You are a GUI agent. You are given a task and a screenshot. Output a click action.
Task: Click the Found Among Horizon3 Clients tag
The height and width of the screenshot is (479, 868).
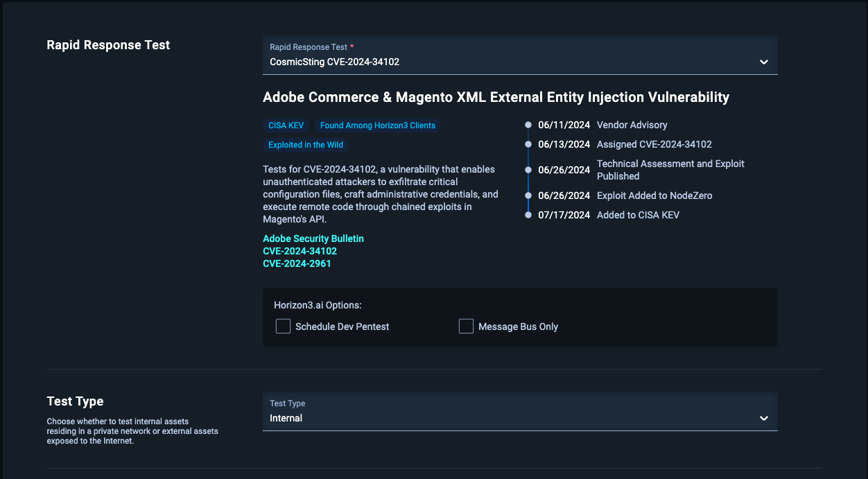click(x=378, y=125)
